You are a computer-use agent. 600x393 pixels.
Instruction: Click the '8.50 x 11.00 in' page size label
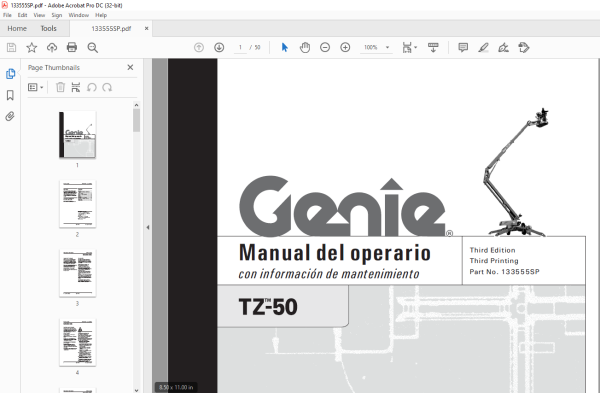pyautogui.click(x=176, y=387)
